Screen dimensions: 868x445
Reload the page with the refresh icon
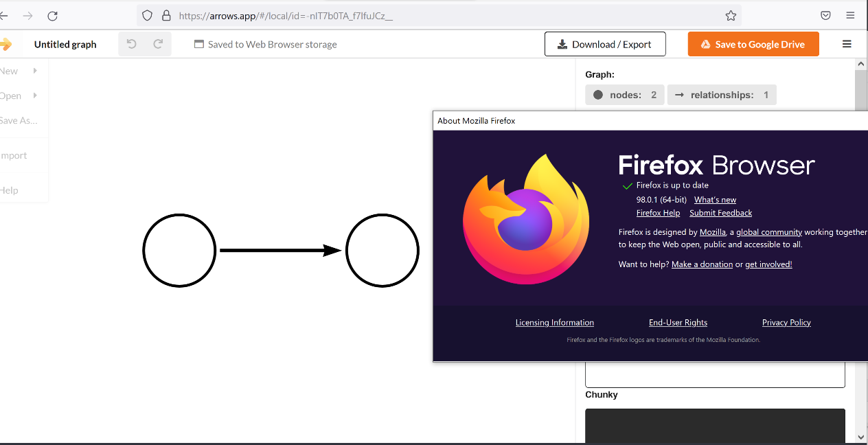(52, 15)
